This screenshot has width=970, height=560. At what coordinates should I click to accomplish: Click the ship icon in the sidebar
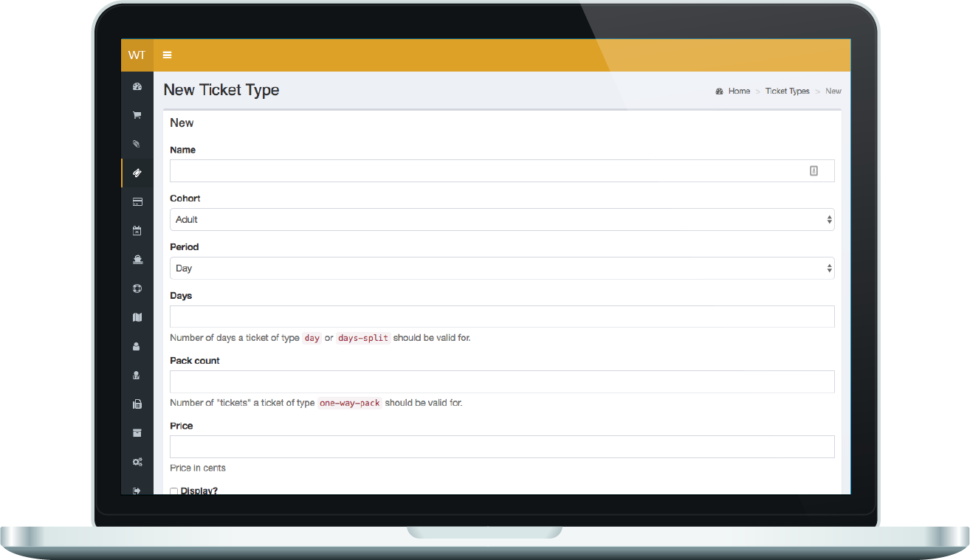point(137,260)
